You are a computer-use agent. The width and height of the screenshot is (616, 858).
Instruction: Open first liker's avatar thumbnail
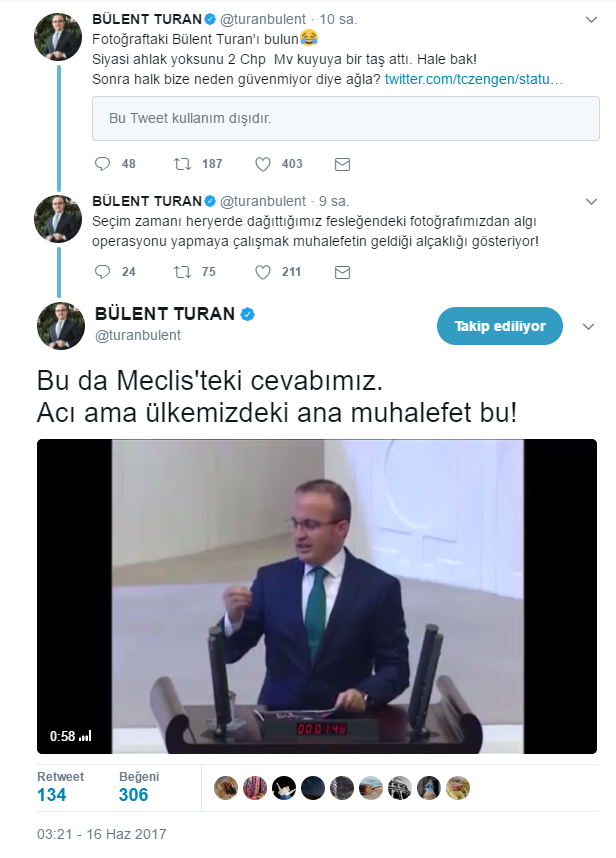226,788
